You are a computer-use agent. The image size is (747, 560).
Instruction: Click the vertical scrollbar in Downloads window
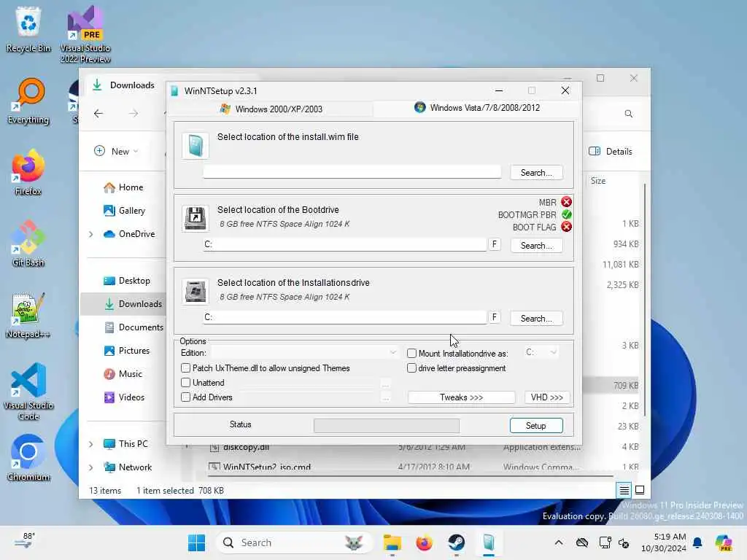click(x=645, y=299)
